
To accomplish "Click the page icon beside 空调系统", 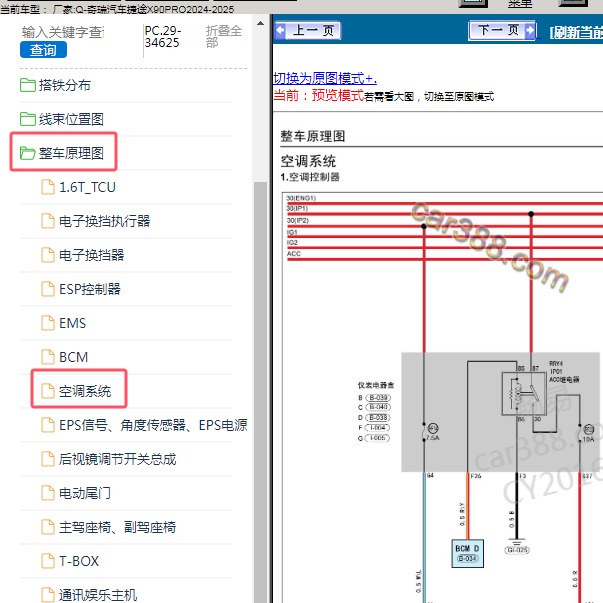I will (x=48, y=391).
